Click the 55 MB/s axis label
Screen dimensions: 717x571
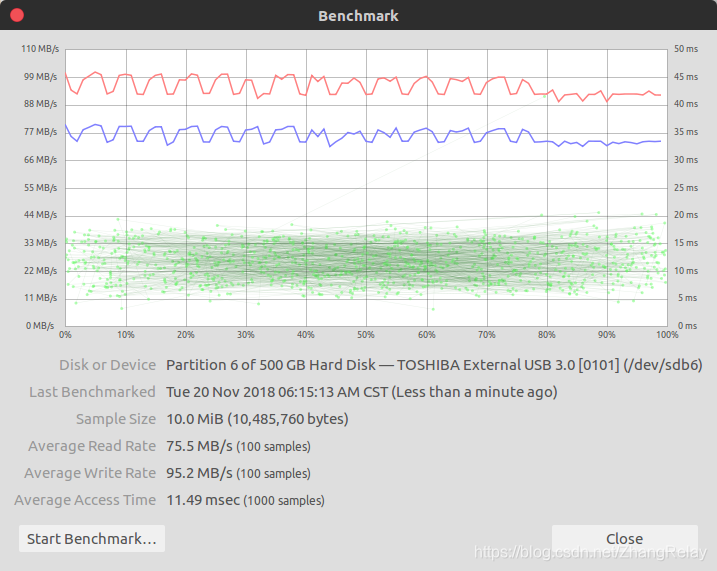41,187
